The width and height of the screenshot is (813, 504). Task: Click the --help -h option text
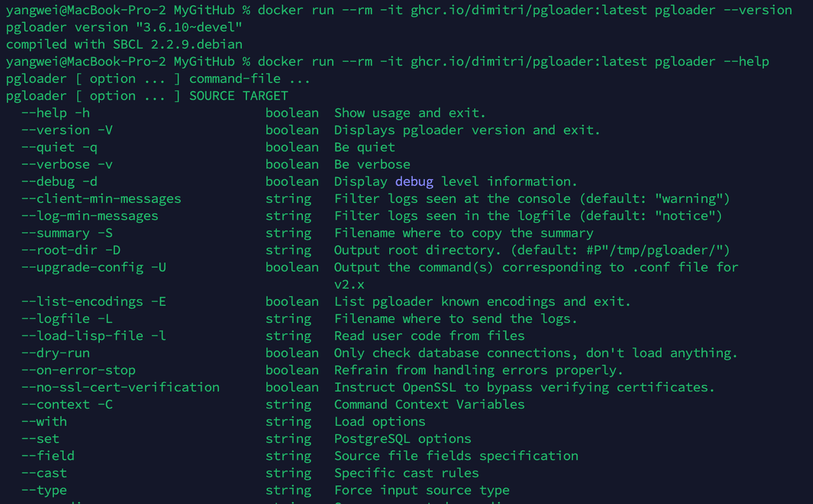coord(55,113)
